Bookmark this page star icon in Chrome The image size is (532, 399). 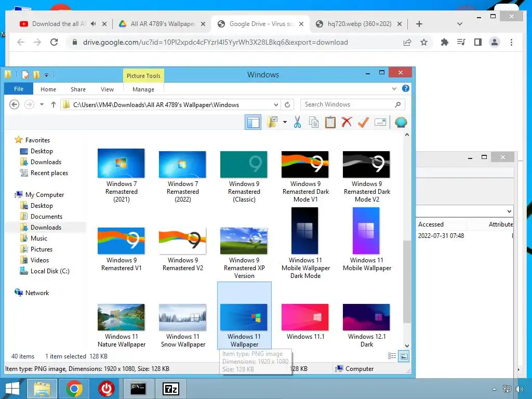pos(424,42)
